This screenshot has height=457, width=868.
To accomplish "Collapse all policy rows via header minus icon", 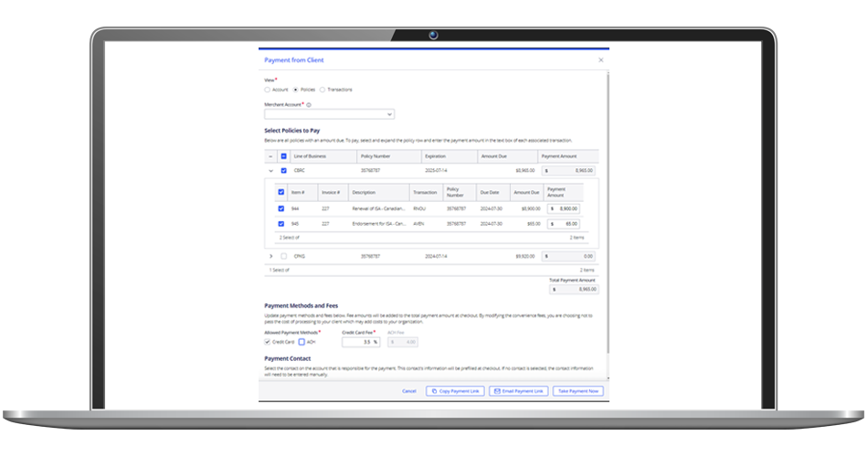I will [x=270, y=156].
